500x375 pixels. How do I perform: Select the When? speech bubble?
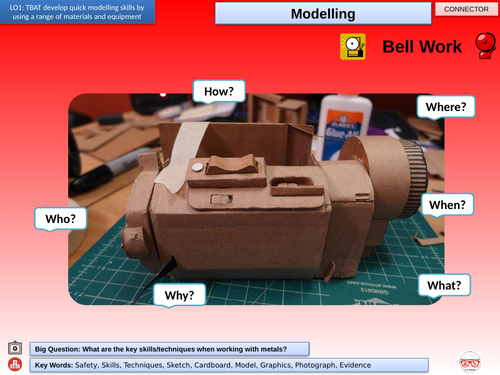coord(447,205)
